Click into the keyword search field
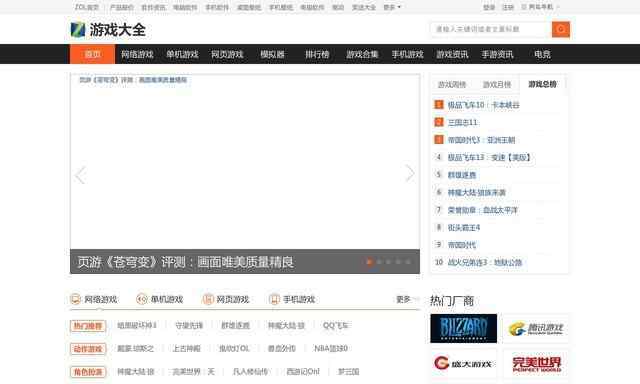This screenshot has height=384, width=640. point(491,29)
